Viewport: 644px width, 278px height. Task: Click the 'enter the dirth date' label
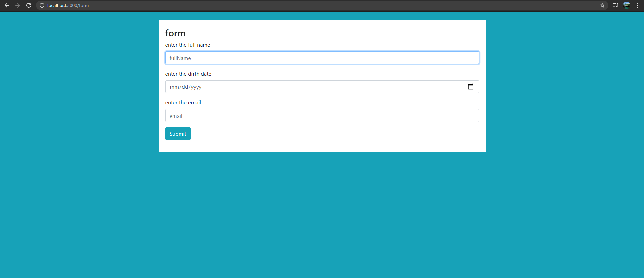[x=188, y=74]
